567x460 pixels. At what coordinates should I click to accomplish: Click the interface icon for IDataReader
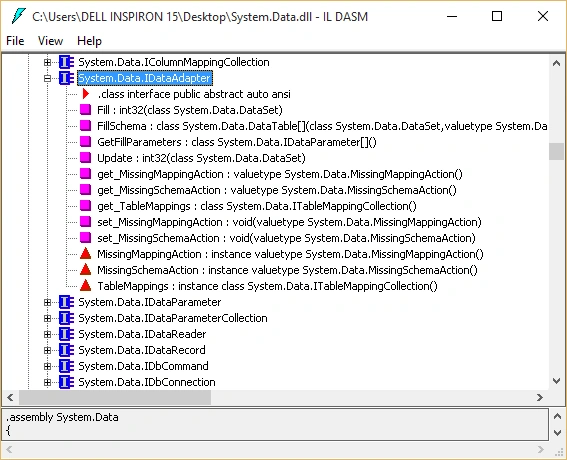pyautogui.click(x=66, y=334)
